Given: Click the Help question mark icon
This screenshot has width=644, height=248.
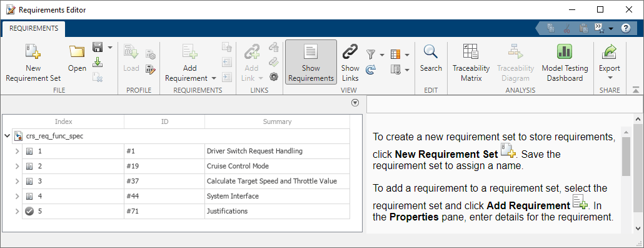Looking at the screenshot, I should (625, 28).
